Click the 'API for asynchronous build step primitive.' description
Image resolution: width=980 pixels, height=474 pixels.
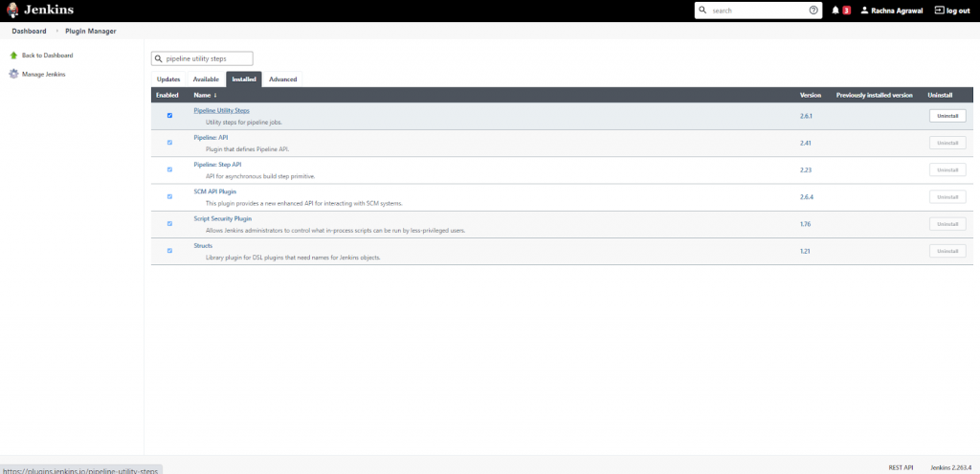click(x=260, y=176)
